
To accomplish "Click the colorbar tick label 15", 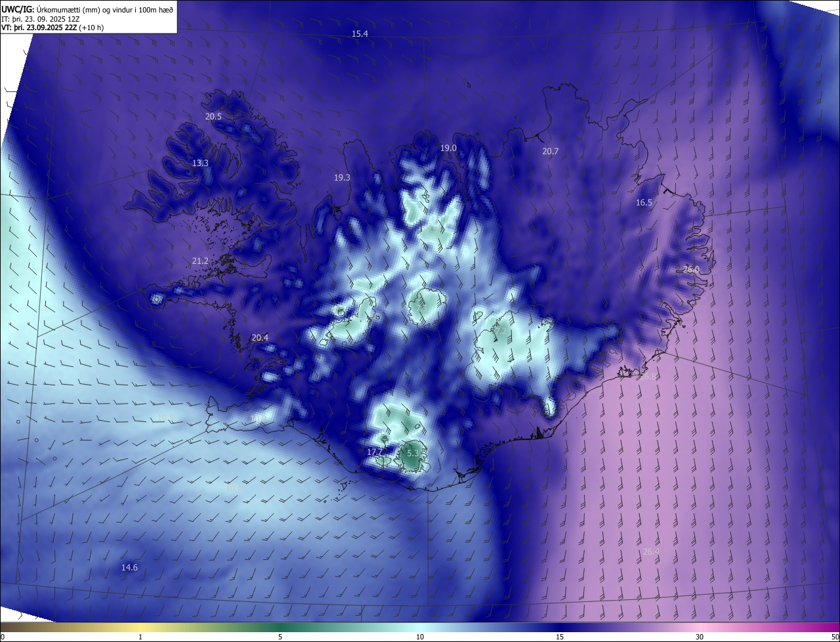I will point(560,637).
